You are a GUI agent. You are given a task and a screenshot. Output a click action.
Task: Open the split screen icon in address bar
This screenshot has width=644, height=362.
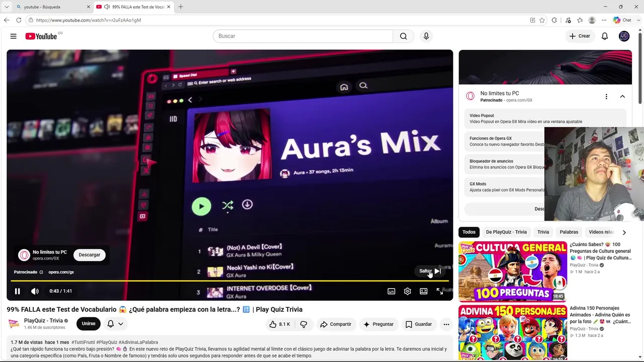pyautogui.click(x=532, y=20)
